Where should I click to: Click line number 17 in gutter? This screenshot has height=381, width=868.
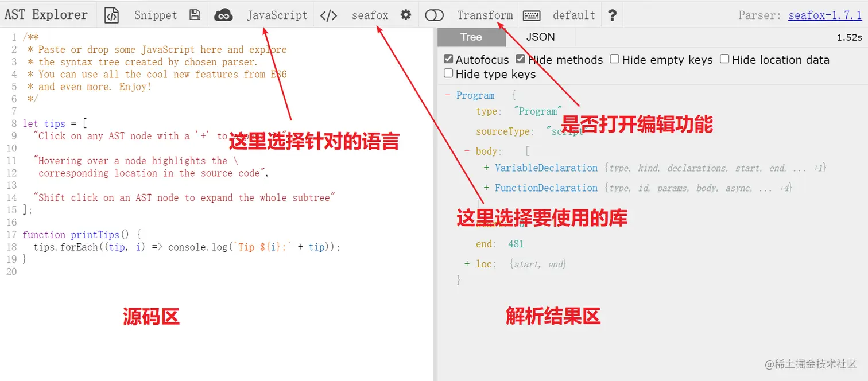click(x=11, y=235)
